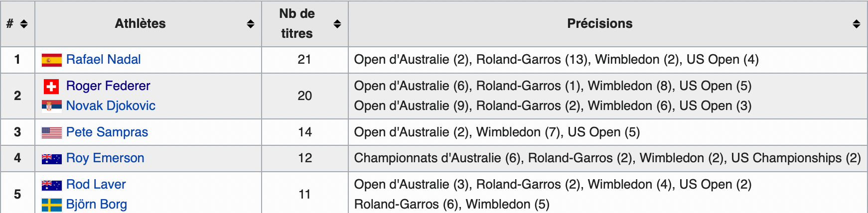Open the Björn Borg link
This screenshot has width=868, height=213.
pyautogui.click(x=97, y=205)
